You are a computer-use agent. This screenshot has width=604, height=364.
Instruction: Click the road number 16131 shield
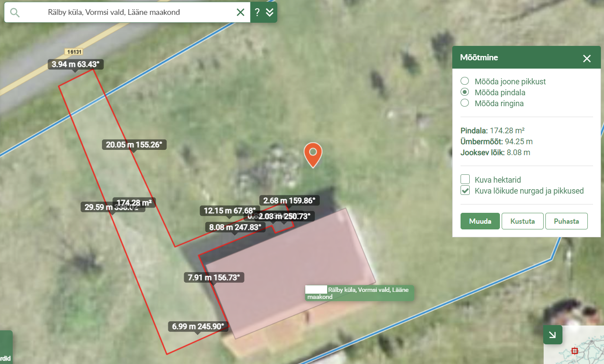pyautogui.click(x=74, y=52)
